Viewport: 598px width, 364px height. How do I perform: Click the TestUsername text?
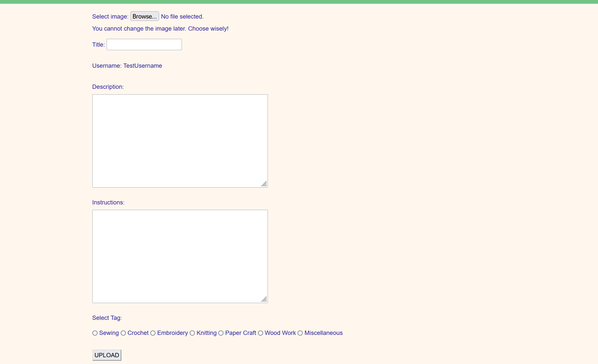pos(142,66)
